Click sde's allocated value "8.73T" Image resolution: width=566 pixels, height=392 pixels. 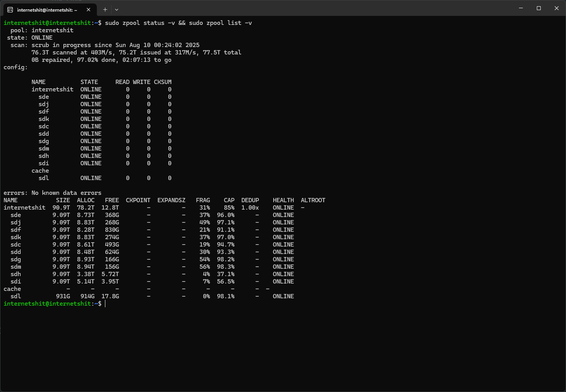pos(86,215)
